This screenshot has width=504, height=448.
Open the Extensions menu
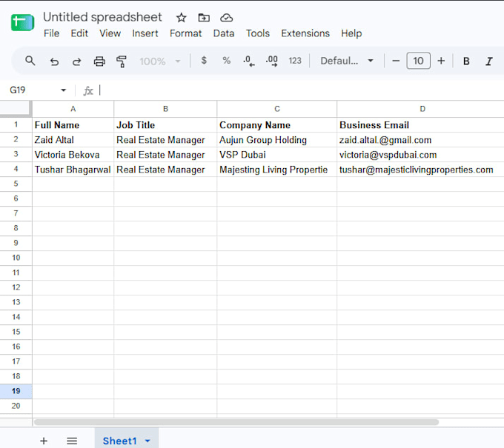pyautogui.click(x=305, y=33)
